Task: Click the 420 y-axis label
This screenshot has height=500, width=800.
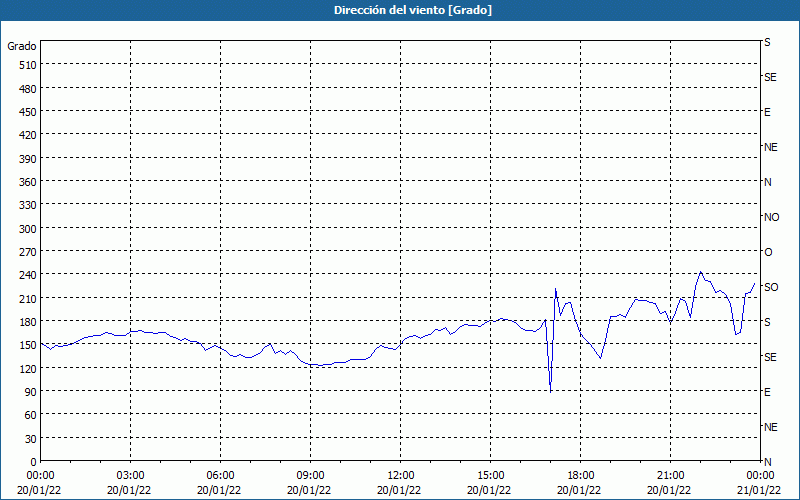Action: (x=29, y=135)
